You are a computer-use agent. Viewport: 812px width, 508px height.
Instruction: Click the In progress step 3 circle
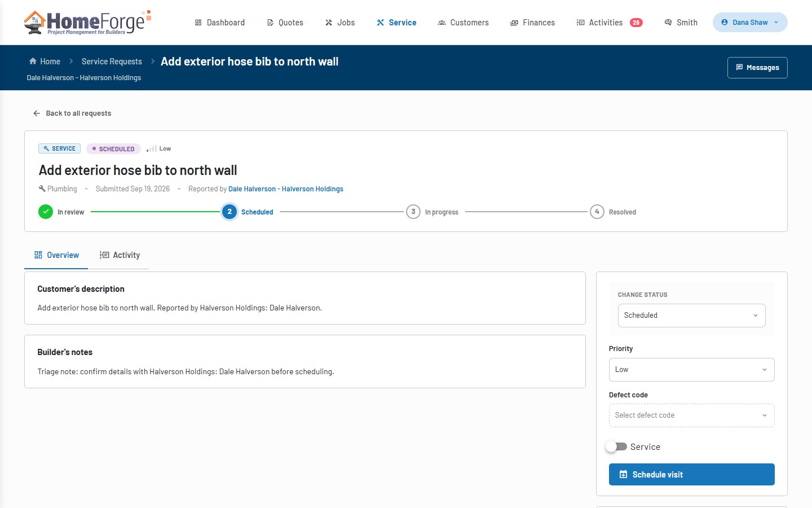click(413, 212)
